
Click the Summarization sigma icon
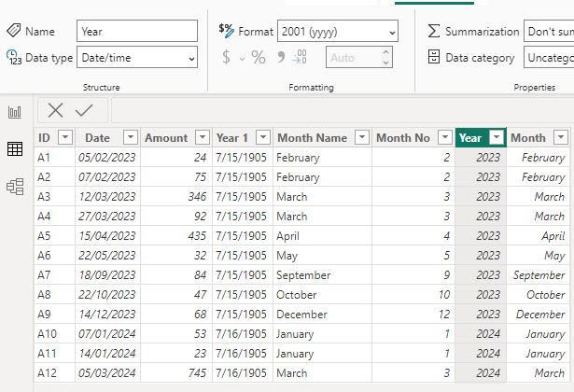434,31
